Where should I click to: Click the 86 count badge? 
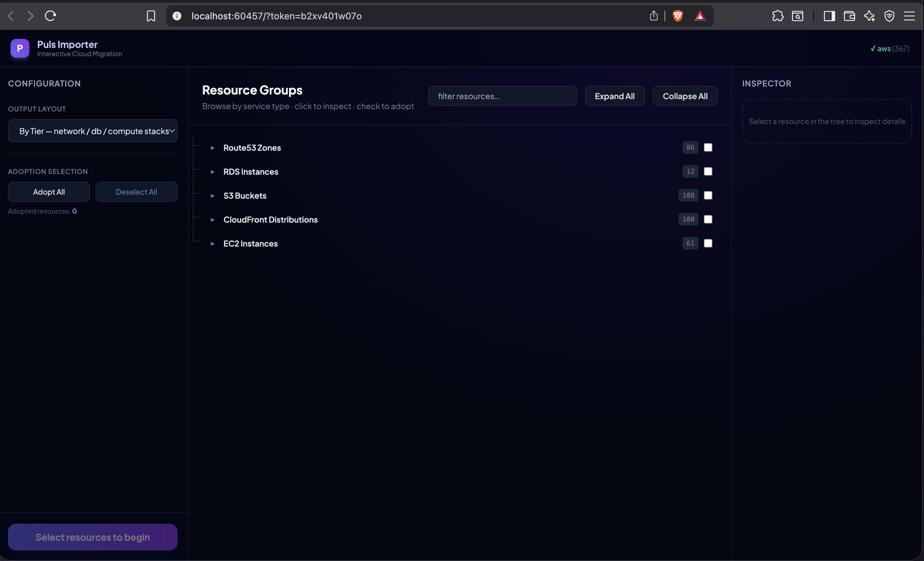(691, 147)
